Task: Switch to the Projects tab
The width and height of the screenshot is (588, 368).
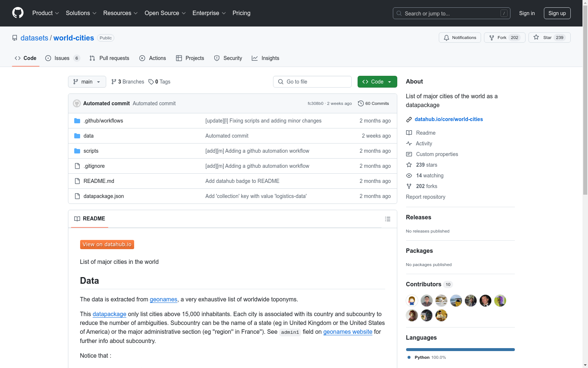Action: click(x=190, y=58)
